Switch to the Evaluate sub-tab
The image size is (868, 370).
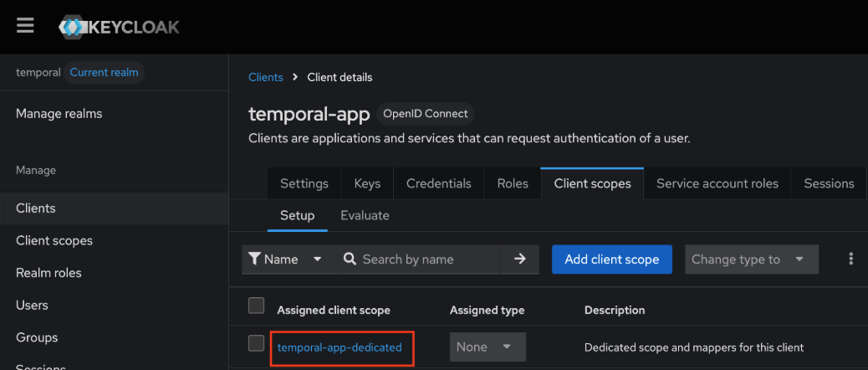tap(365, 215)
